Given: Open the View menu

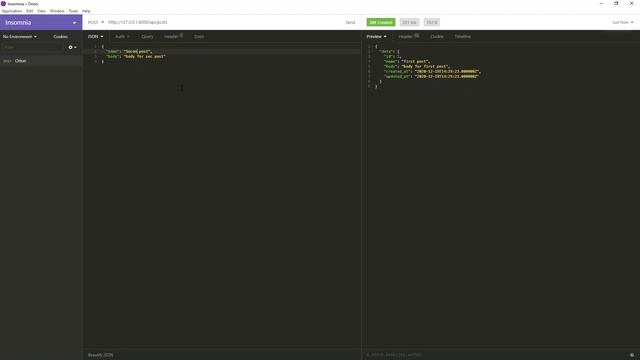Looking at the screenshot, I should pos(42,11).
